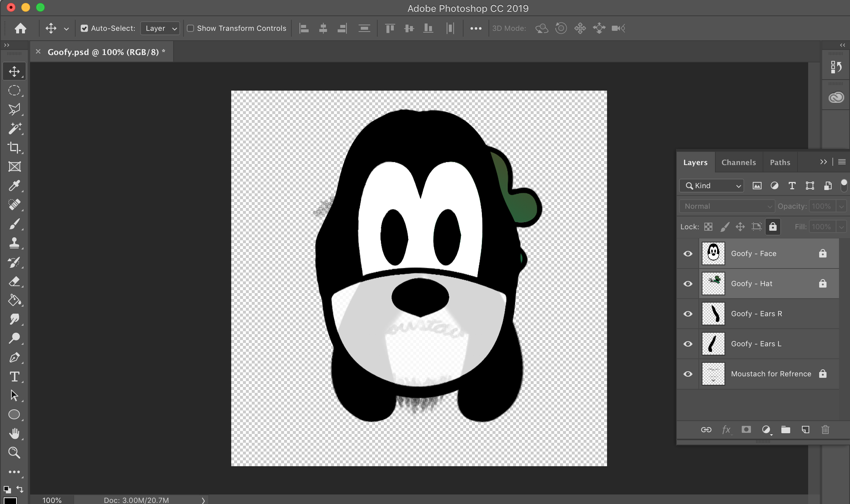Open the tool preset picker arrow
The height and width of the screenshot is (504, 850).
point(66,29)
